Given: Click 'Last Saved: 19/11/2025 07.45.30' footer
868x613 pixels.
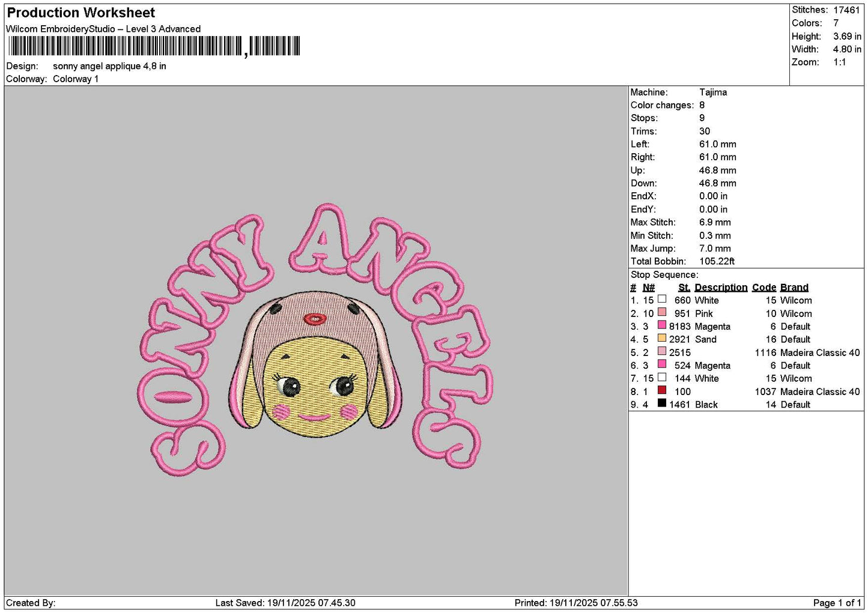Looking at the screenshot, I should tap(285, 603).
